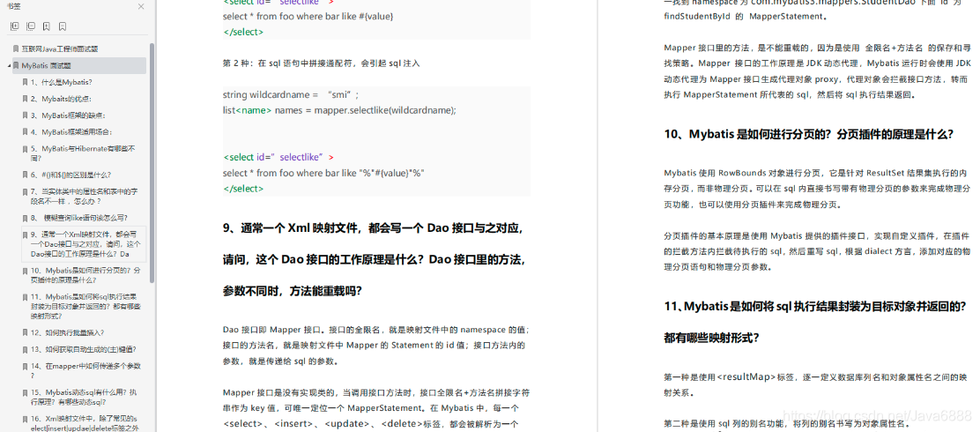Viewport: 980px width, 432px height.
Task: Jump to bookmark 11、Mybatis是如何将sql执行结果封装
Action: pos(87,306)
